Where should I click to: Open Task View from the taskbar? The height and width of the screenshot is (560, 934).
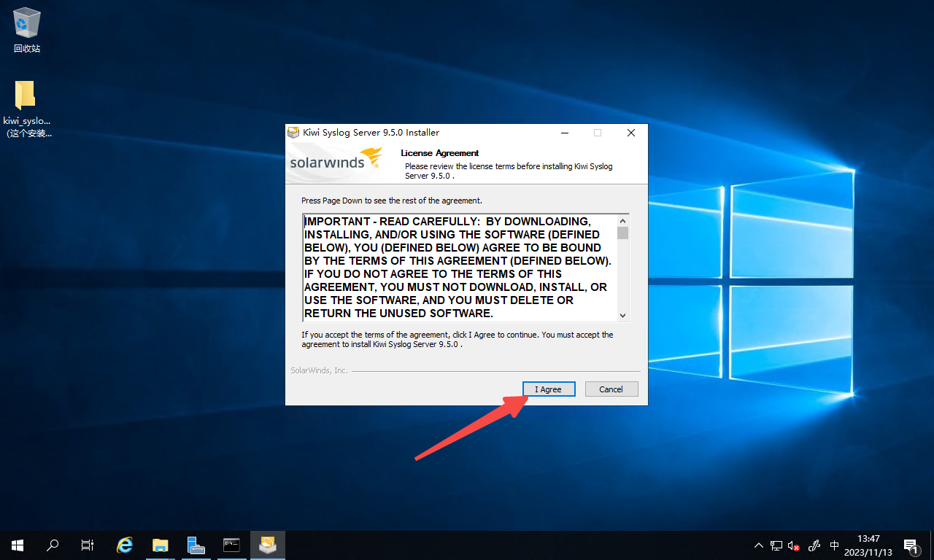(x=88, y=545)
